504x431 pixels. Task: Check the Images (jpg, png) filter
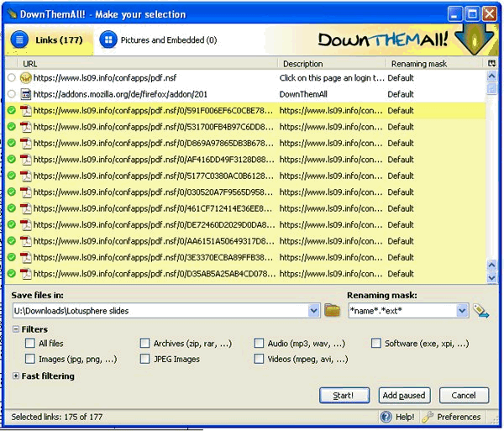pos(30,359)
